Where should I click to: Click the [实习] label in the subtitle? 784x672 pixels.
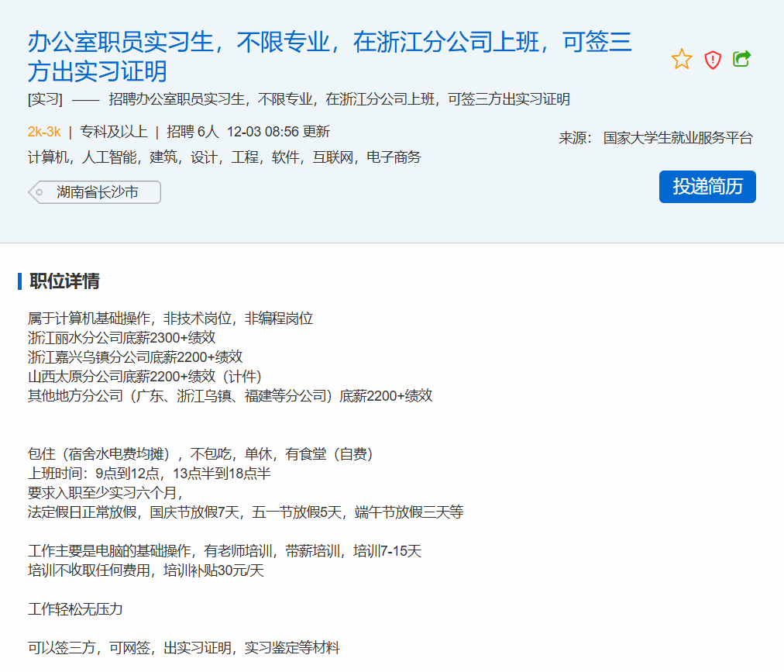pyautogui.click(x=45, y=99)
